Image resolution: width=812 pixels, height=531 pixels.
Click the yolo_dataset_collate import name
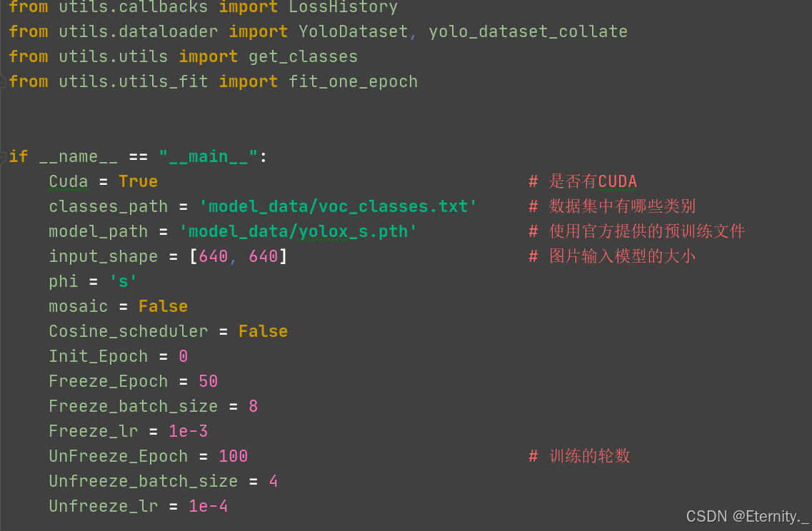point(528,31)
